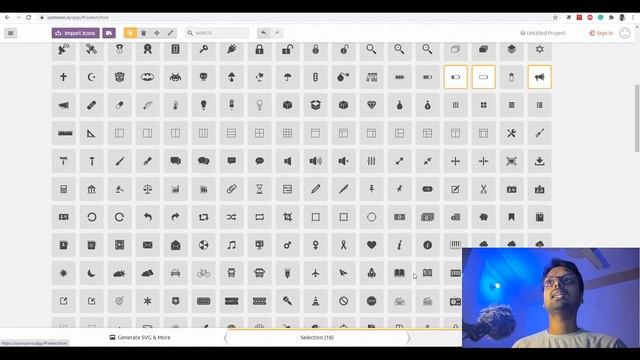
Task: Select the bookmark icon
Action: tap(511, 217)
